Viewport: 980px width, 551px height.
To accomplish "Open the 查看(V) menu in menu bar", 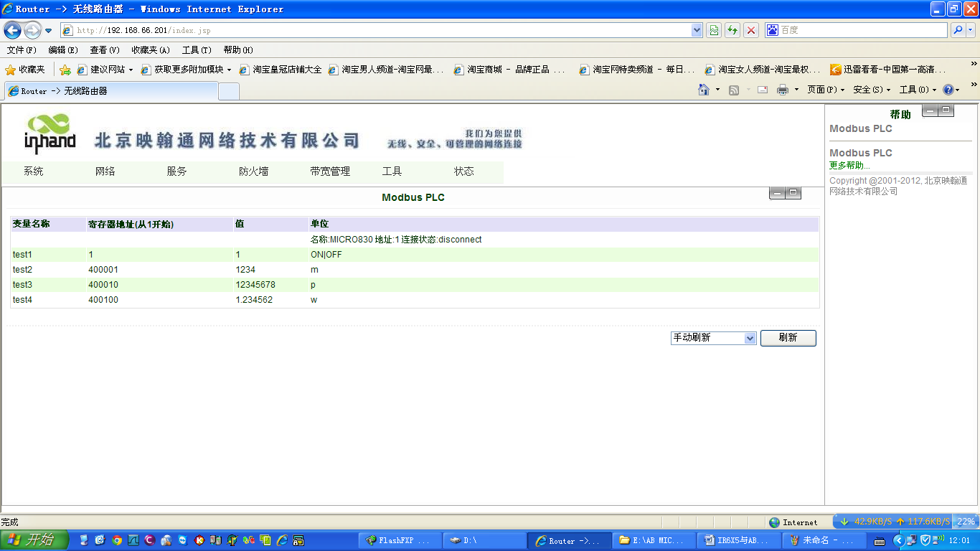I will [x=105, y=50].
